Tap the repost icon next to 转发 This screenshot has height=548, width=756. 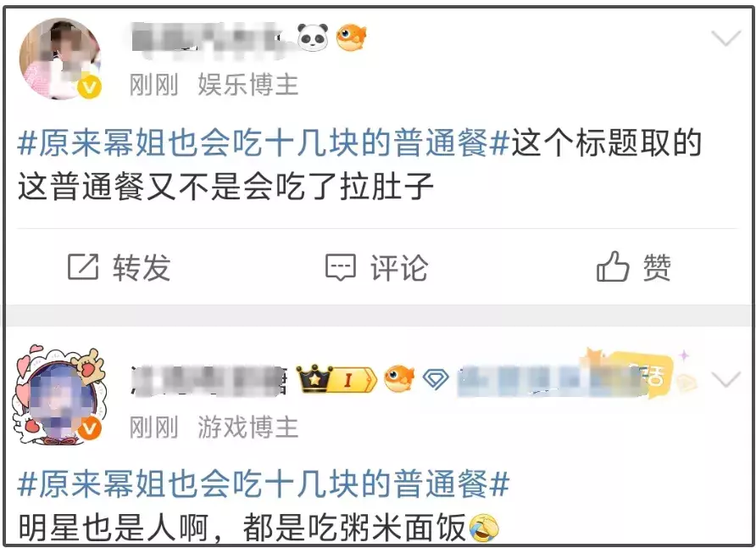[83, 266]
